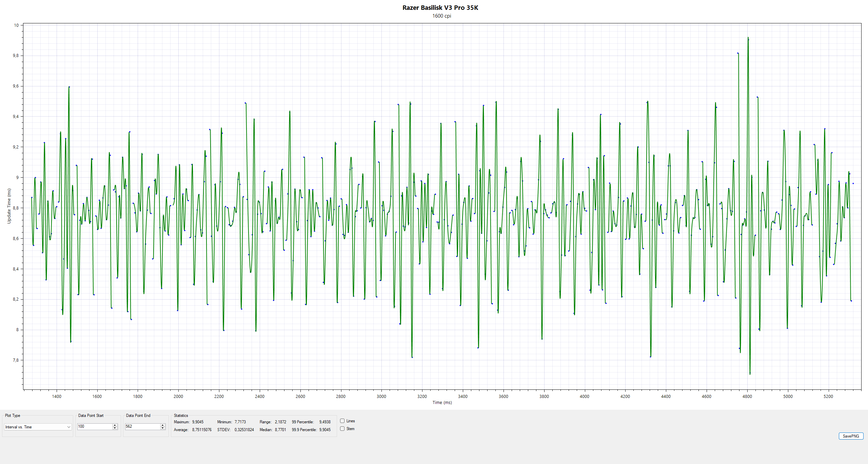Enable the Lines checkbox
Image resolution: width=868 pixels, height=464 pixels.
point(342,421)
